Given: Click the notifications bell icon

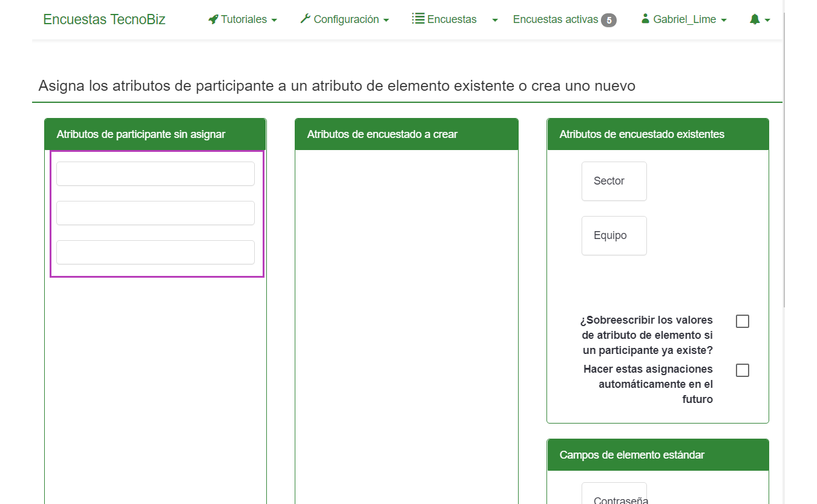Looking at the screenshot, I should click(x=754, y=19).
